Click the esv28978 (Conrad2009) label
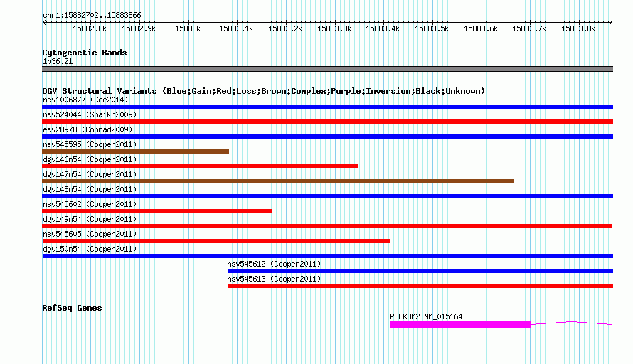 [x=87, y=129]
